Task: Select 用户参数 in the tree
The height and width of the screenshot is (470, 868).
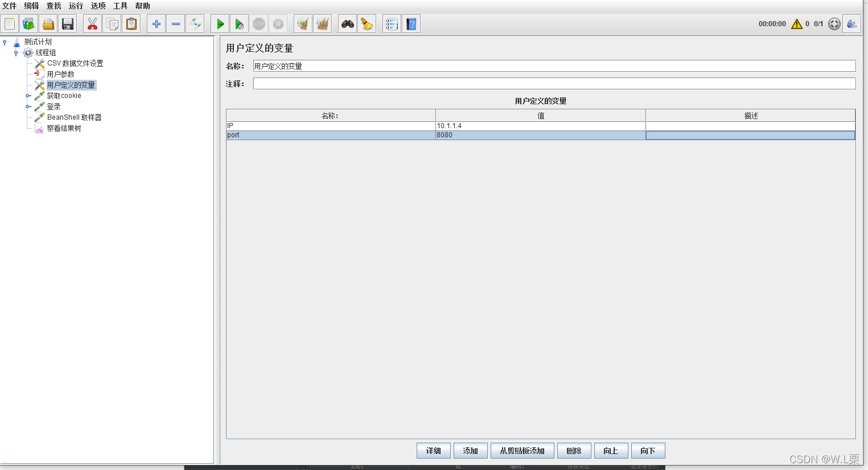Action: tap(60, 74)
